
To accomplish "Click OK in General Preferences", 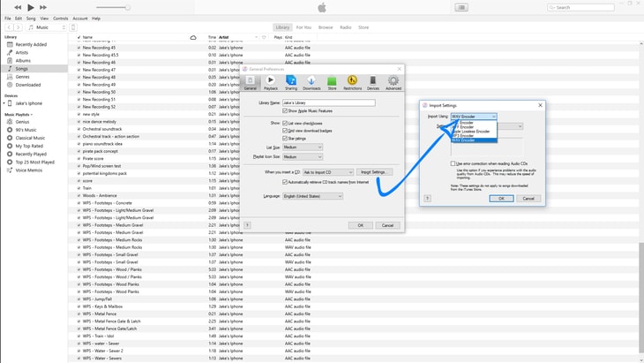I will coord(361,225).
